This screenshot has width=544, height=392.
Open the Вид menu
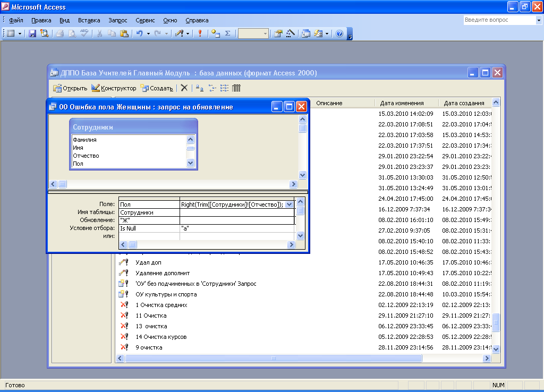(x=64, y=20)
